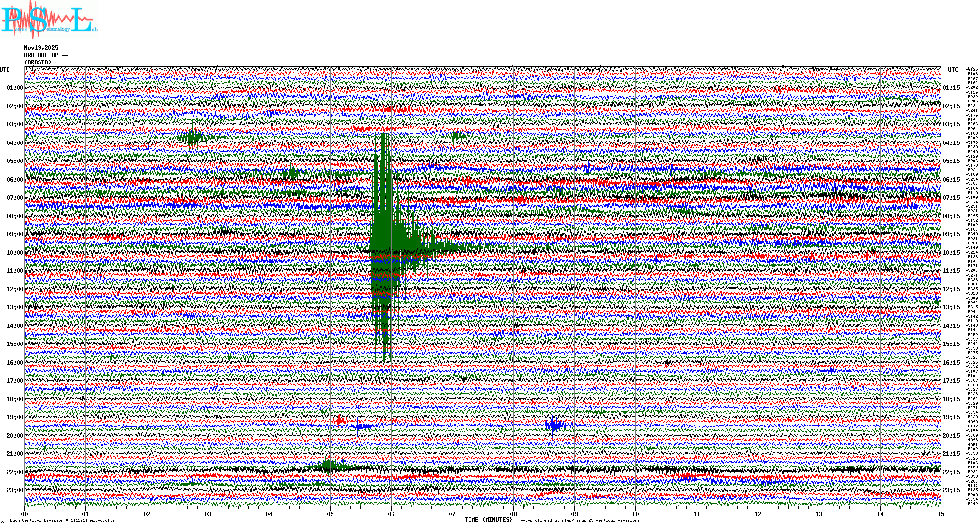Click the red spike event near 19:00 row
The image size is (980, 527).
pyautogui.click(x=340, y=420)
